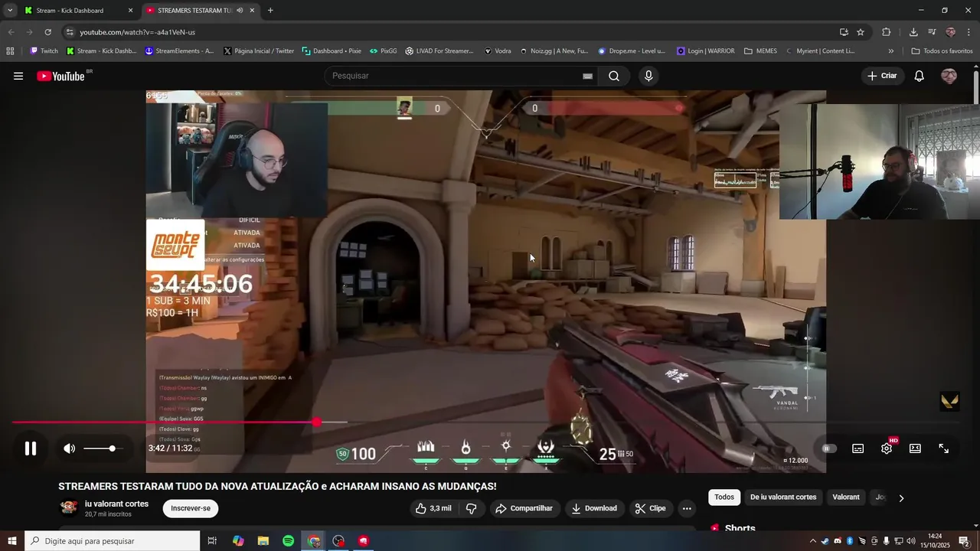The image size is (980, 551).
Task: Click the address bar URL
Action: coord(138,32)
